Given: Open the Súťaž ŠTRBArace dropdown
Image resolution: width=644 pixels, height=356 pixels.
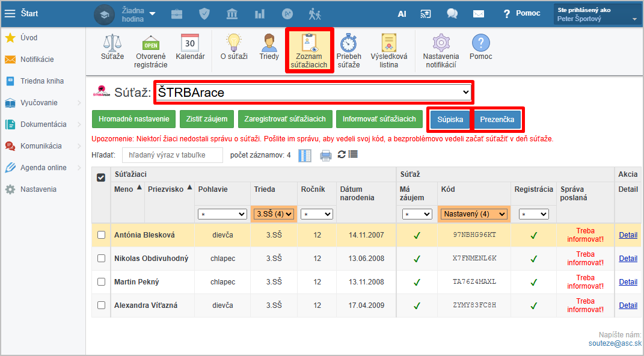Looking at the screenshot, I should pyautogui.click(x=313, y=93).
